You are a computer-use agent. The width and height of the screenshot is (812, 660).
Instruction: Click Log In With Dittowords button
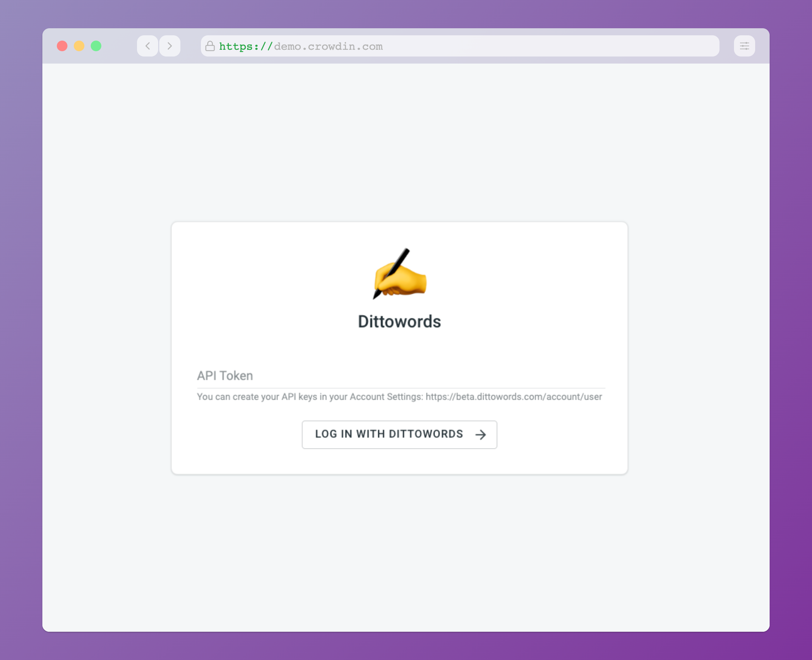click(400, 435)
